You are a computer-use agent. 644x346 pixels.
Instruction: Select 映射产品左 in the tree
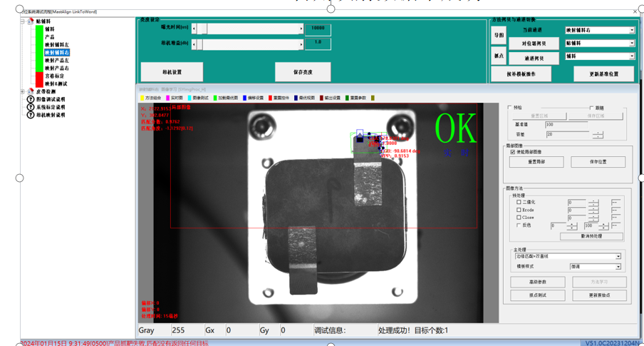(x=56, y=60)
